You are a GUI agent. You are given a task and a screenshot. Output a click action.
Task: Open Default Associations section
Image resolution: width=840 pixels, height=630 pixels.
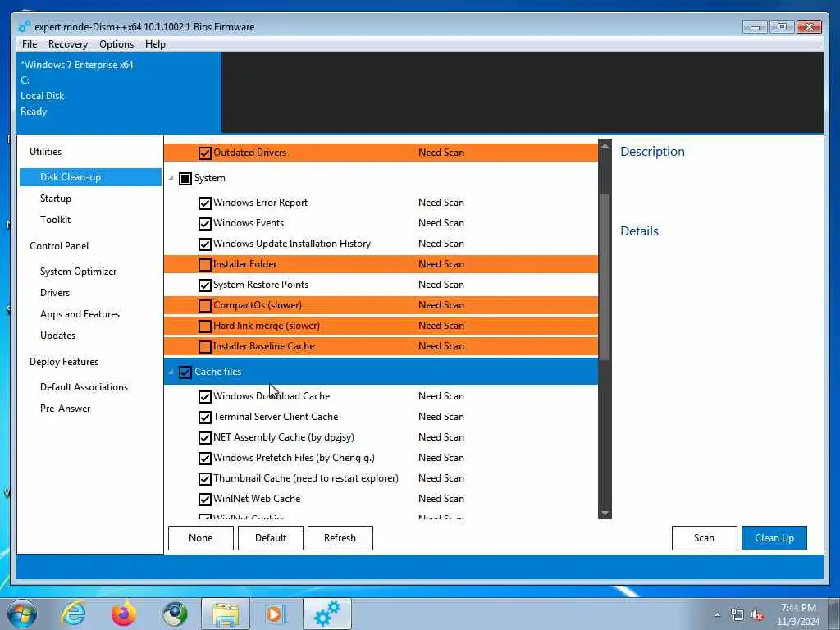click(84, 387)
